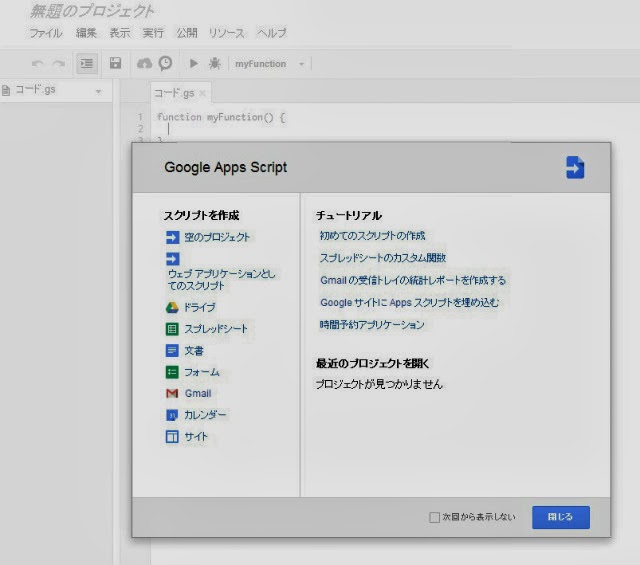Click line number 2 in the editor gutter
Screen dimensions: 640x565
click(x=140, y=129)
